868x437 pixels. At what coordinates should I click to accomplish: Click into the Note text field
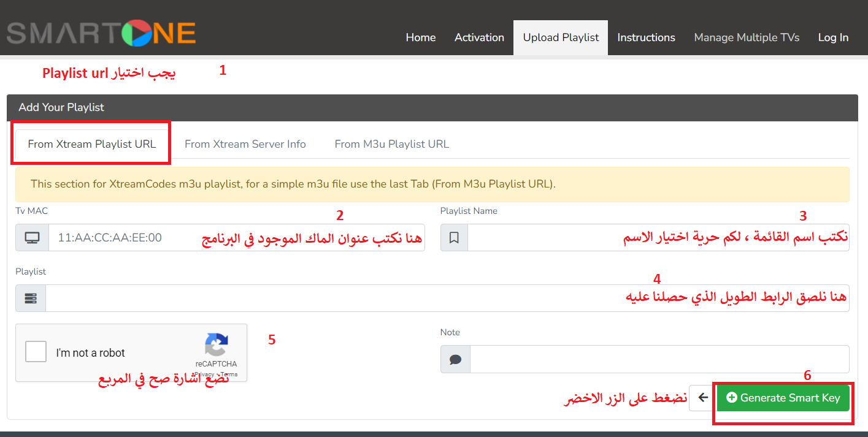pos(659,359)
